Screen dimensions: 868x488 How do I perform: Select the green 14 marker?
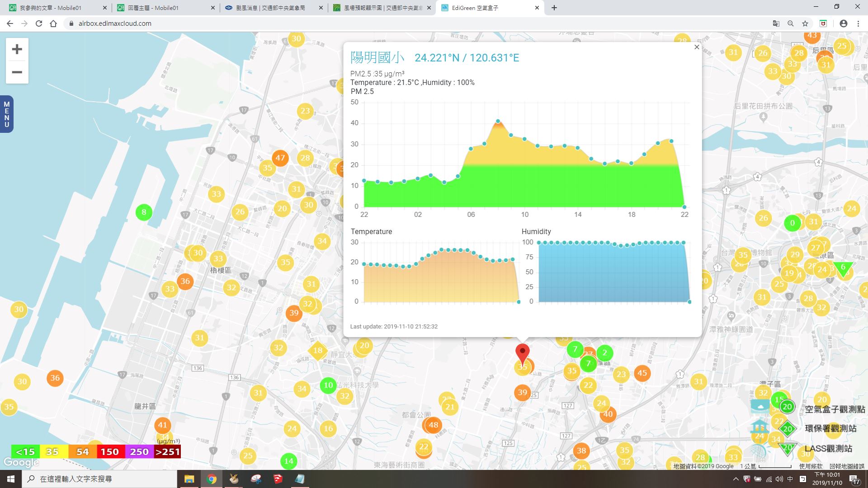(288, 461)
